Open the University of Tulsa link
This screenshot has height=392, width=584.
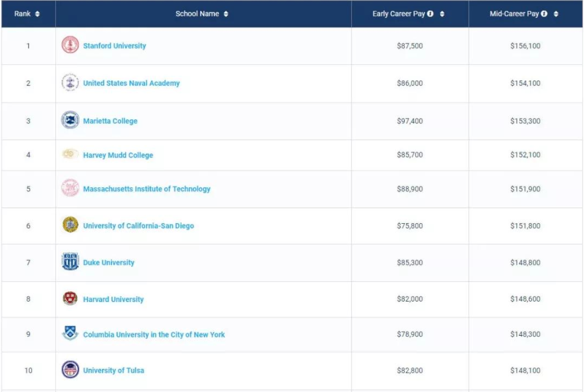click(x=114, y=371)
